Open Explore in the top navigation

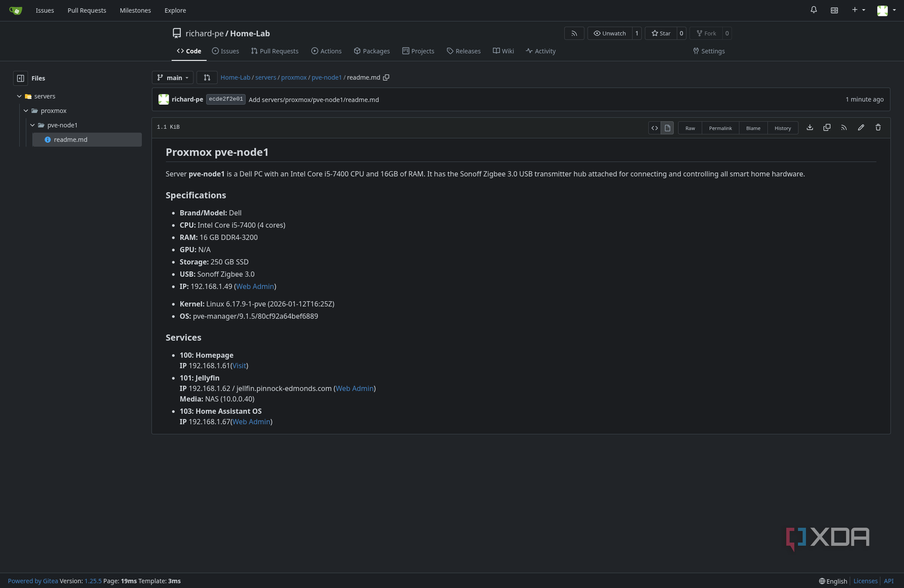point(175,10)
